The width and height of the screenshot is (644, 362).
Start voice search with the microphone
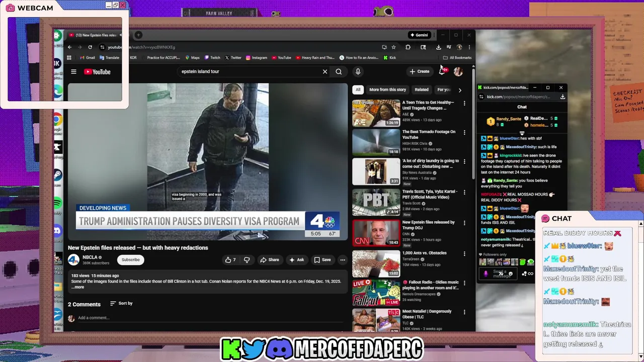click(358, 71)
